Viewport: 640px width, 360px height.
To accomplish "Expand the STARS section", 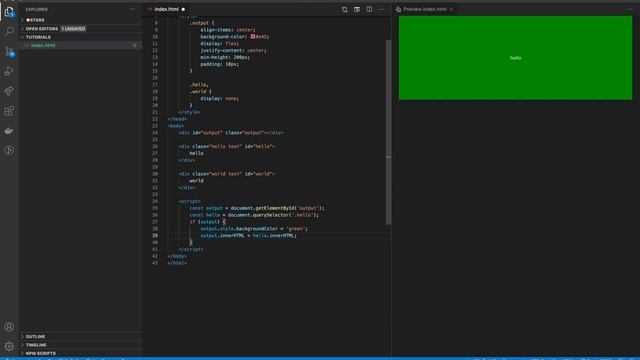I will click(35, 20).
